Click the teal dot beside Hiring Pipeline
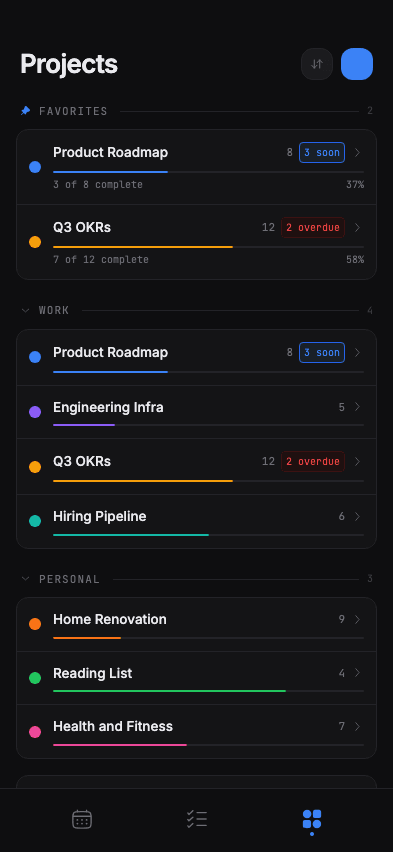393x852 pixels. [35, 521]
